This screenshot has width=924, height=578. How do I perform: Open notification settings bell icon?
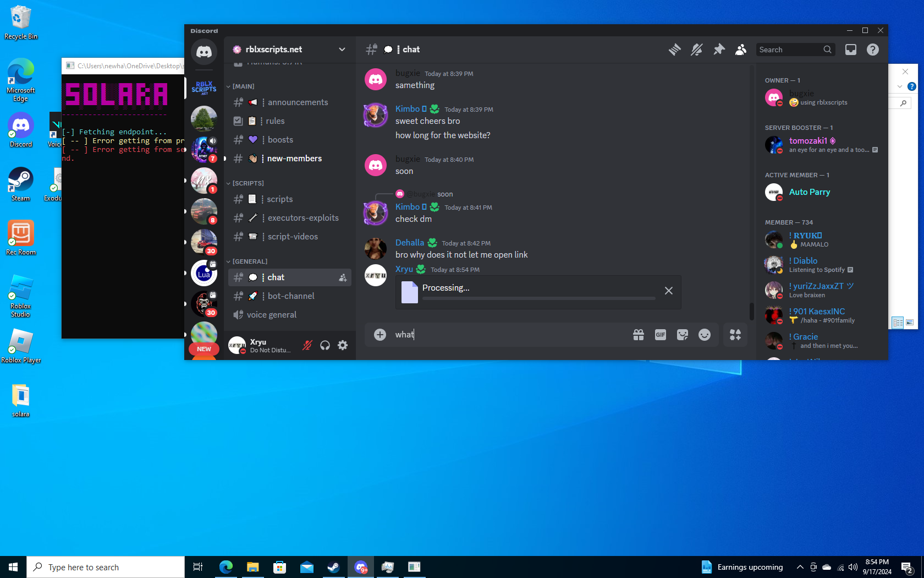click(x=697, y=50)
